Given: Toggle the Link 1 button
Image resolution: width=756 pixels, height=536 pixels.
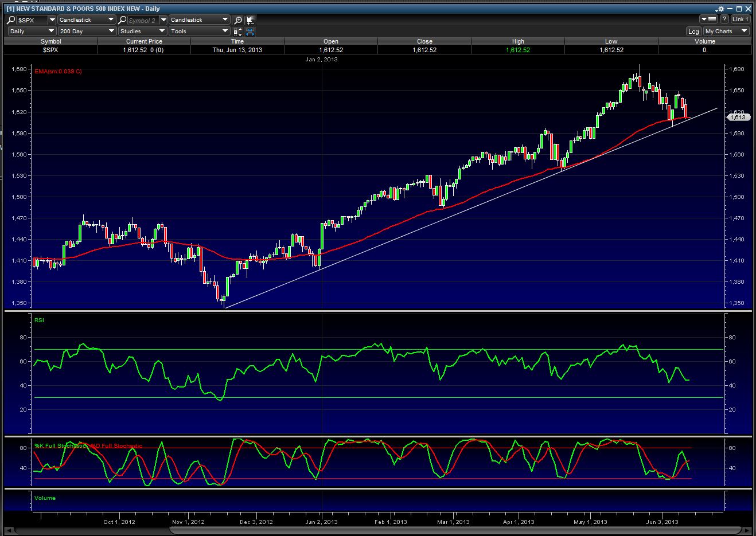Looking at the screenshot, I should 740,19.
